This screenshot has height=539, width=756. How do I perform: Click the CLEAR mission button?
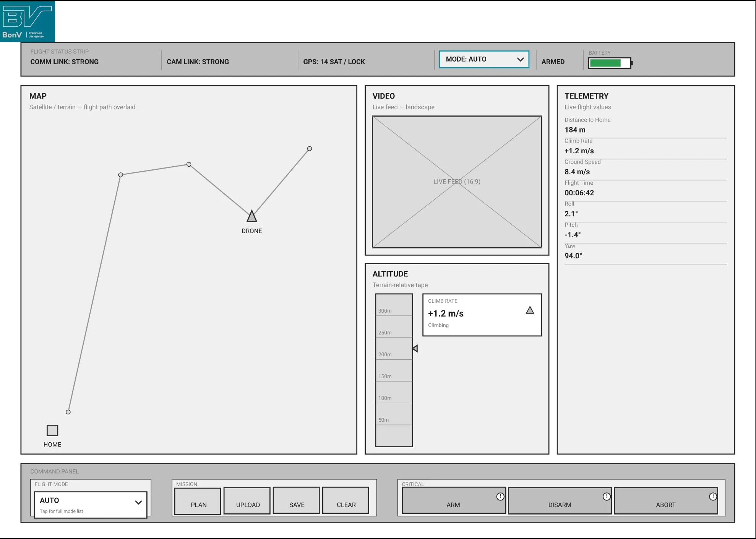coord(346,500)
